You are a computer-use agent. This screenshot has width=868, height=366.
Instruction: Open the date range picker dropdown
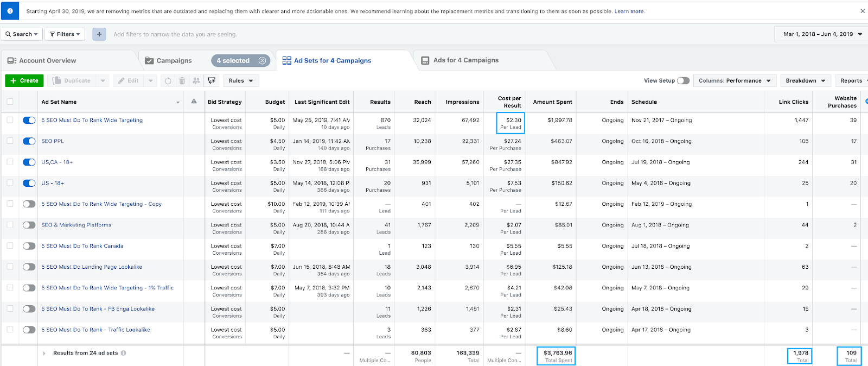coord(821,34)
